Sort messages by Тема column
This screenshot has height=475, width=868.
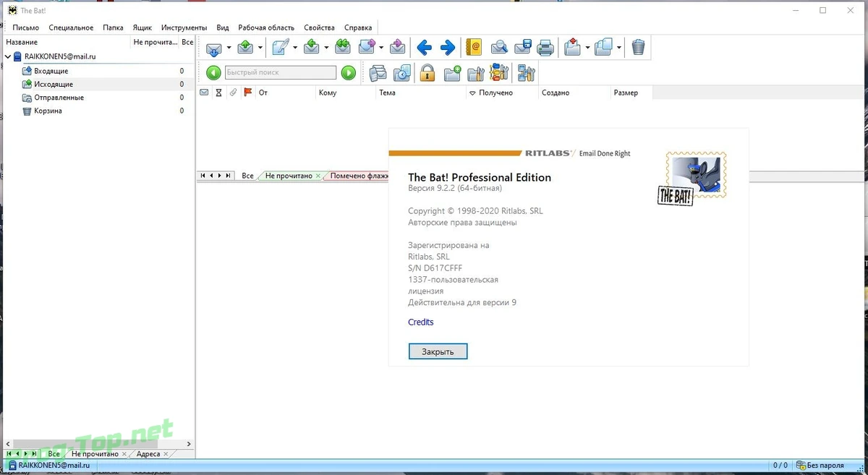[x=420, y=93]
